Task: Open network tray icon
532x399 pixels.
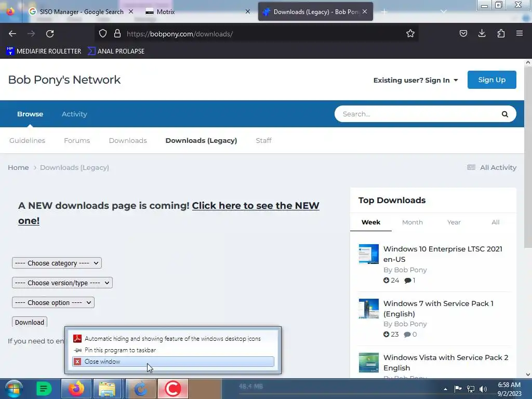Action: coord(471,389)
